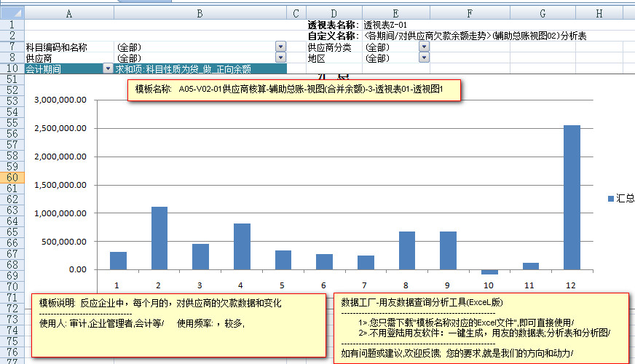Select the tallest bar for month 12

click(x=572, y=197)
